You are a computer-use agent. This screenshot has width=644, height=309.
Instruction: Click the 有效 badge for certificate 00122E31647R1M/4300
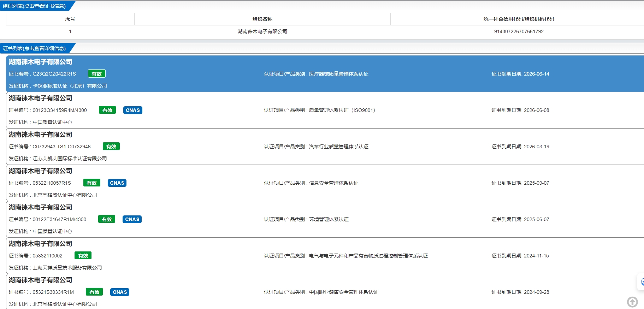coord(107,219)
